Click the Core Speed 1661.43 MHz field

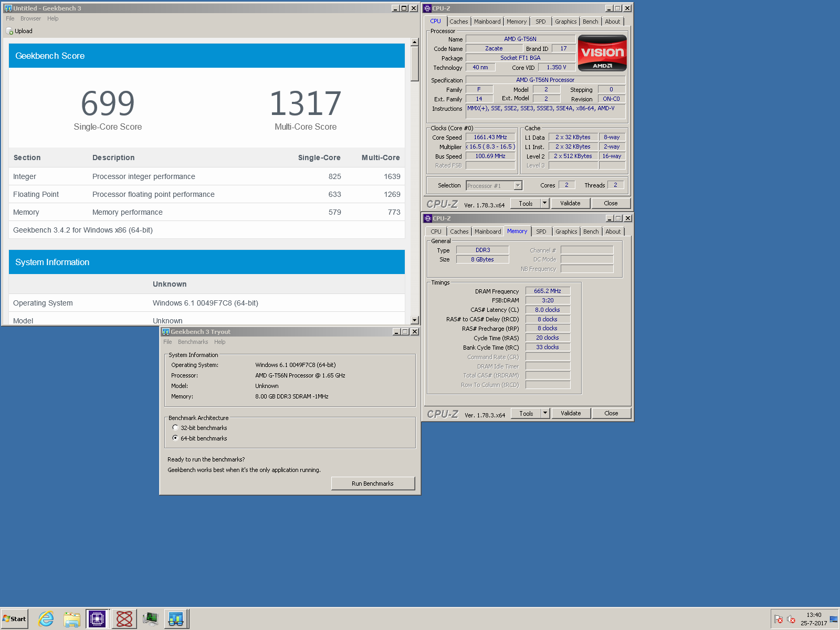(490, 137)
